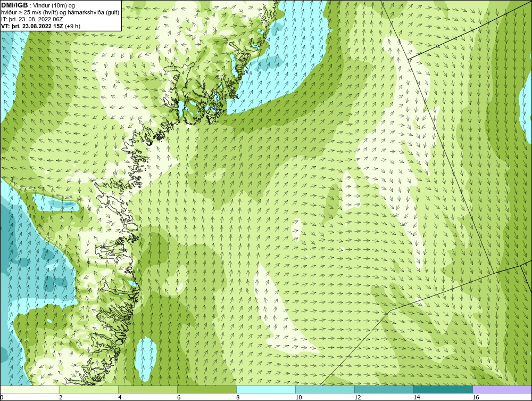Click legend scale label '8'
The width and height of the screenshot is (532, 401).
tap(238, 397)
